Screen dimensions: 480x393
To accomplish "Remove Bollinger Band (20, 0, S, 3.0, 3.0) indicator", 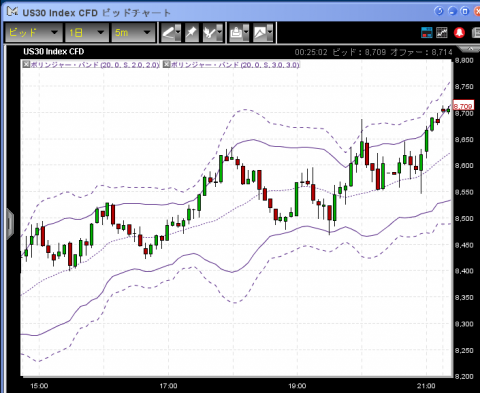I will 166,64.
